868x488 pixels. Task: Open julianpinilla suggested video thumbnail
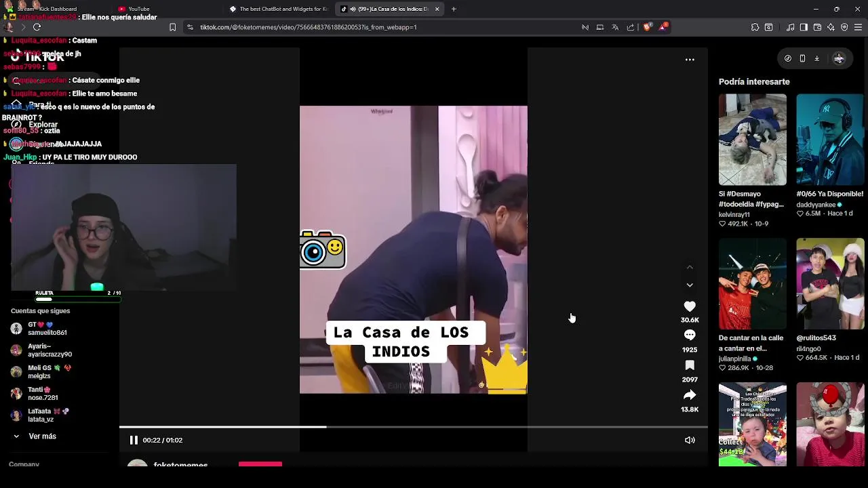753,283
